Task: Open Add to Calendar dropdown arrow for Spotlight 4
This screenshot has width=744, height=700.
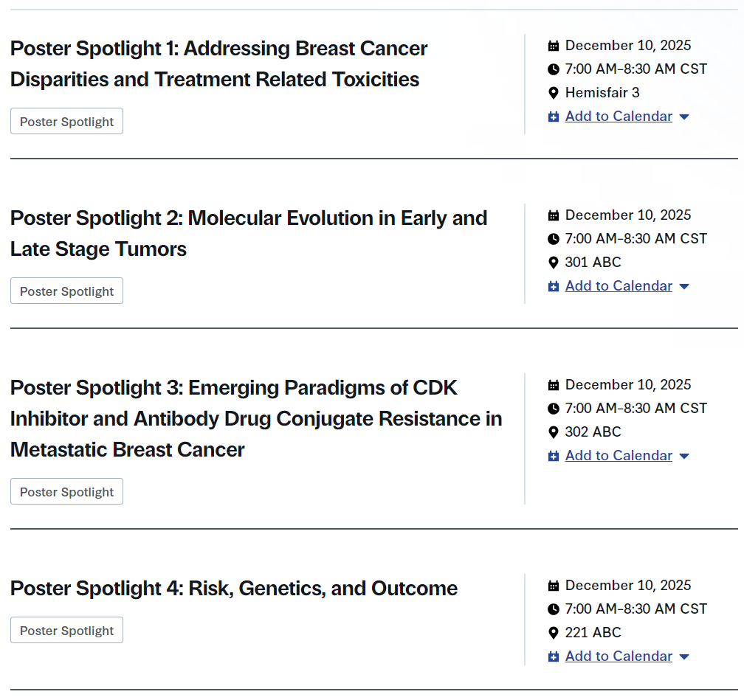Action: pyautogui.click(x=684, y=657)
